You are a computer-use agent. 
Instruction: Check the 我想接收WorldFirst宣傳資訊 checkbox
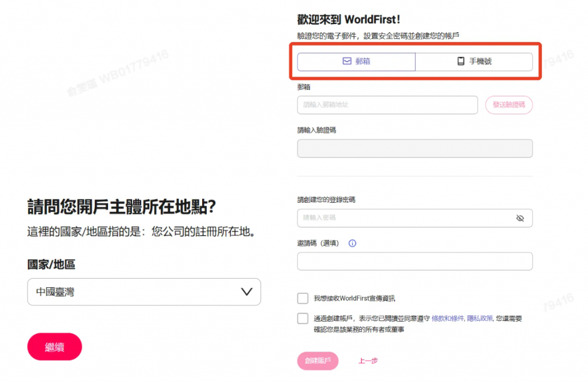point(303,298)
